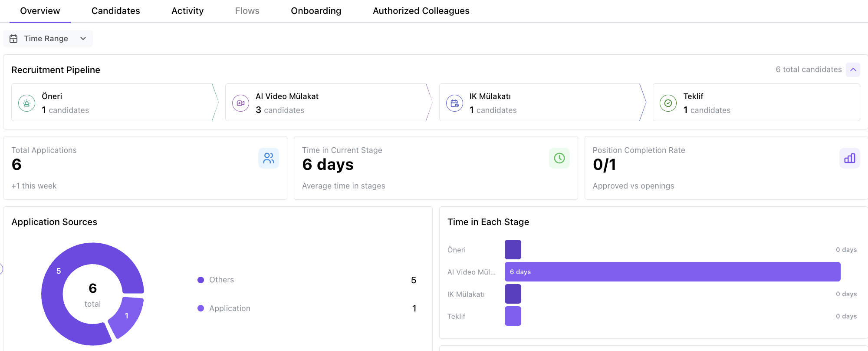Screen dimensions: 868x351
Task: Click the Teklif bar in stage chart
Action: coord(513,316)
